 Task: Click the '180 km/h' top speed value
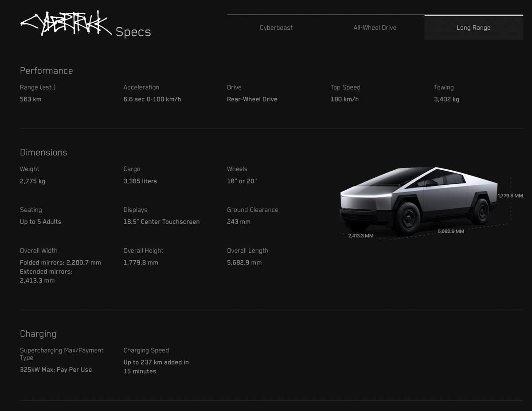[x=344, y=99]
